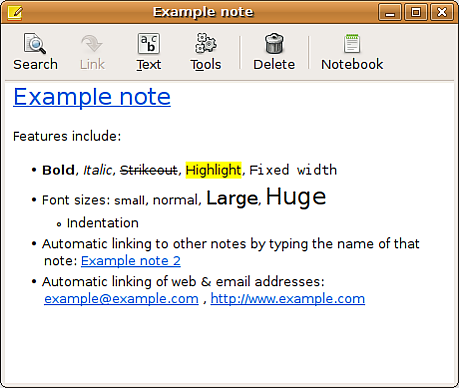Close the Example note window
Viewport: 459px width, 388px height.
click(x=442, y=13)
